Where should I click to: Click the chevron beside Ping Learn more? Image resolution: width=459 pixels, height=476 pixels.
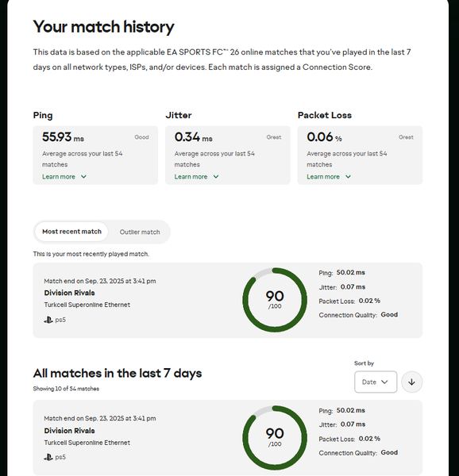click(x=83, y=177)
